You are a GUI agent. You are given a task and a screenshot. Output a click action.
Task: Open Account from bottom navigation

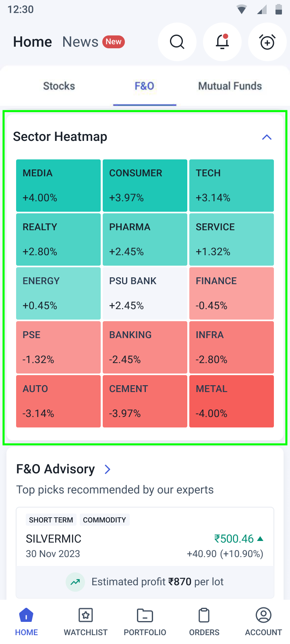(263, 622)
